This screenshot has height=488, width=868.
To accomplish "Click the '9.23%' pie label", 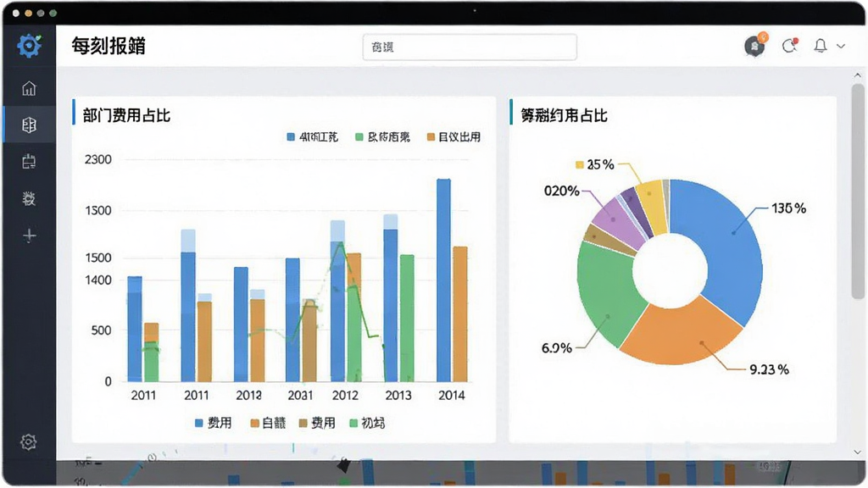I will pos(769,369).
